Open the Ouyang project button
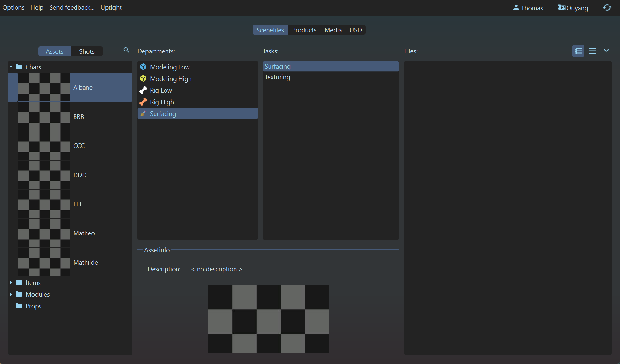620x364 pixels. pyautogui.click(x=573, y=8)
